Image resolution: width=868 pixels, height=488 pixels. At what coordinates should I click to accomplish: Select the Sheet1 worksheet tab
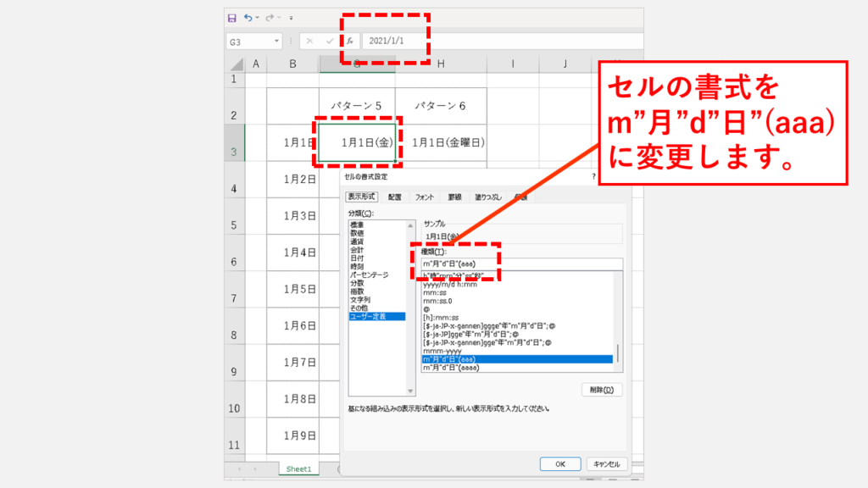[x=298, y=469]
